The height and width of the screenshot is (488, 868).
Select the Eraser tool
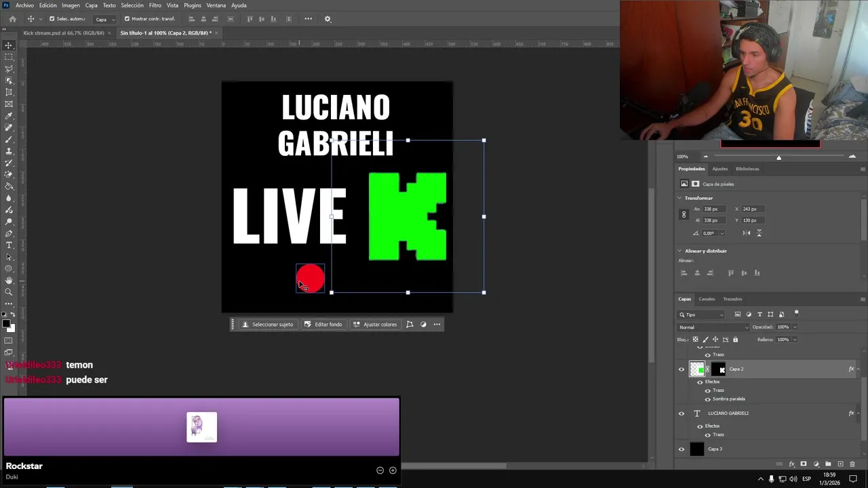point(9,175)
